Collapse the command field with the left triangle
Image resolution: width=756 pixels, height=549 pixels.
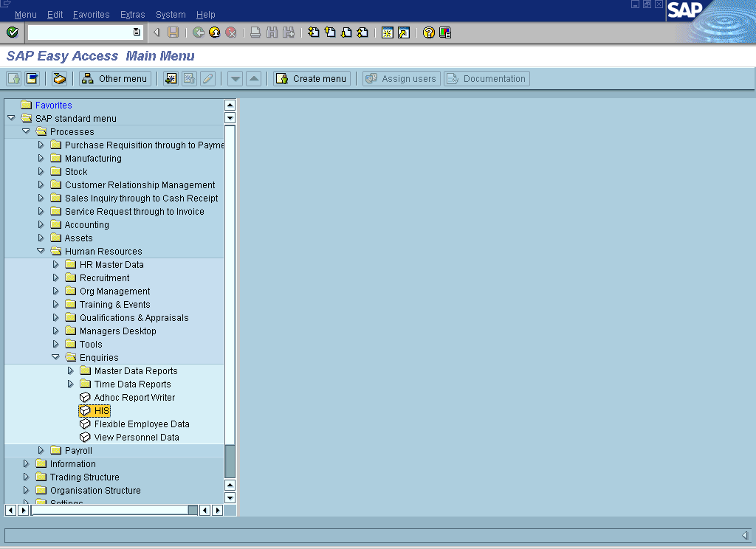(157, 32)
